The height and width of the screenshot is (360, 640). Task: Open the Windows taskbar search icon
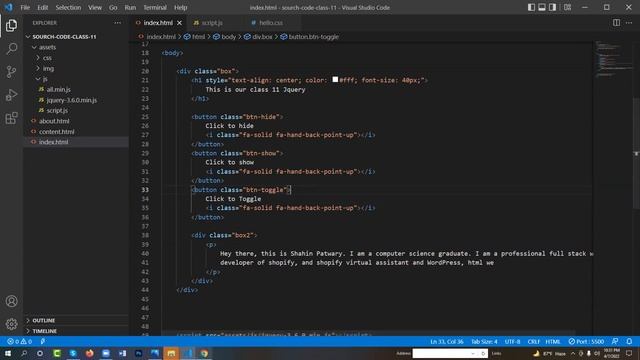(x=24, y=353)
